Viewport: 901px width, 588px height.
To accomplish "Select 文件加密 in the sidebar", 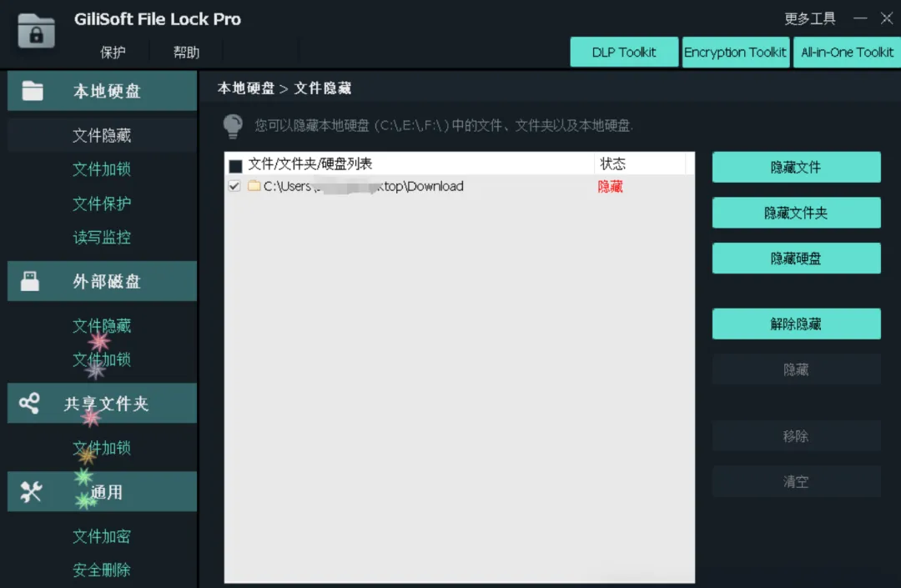I will 102,535.
